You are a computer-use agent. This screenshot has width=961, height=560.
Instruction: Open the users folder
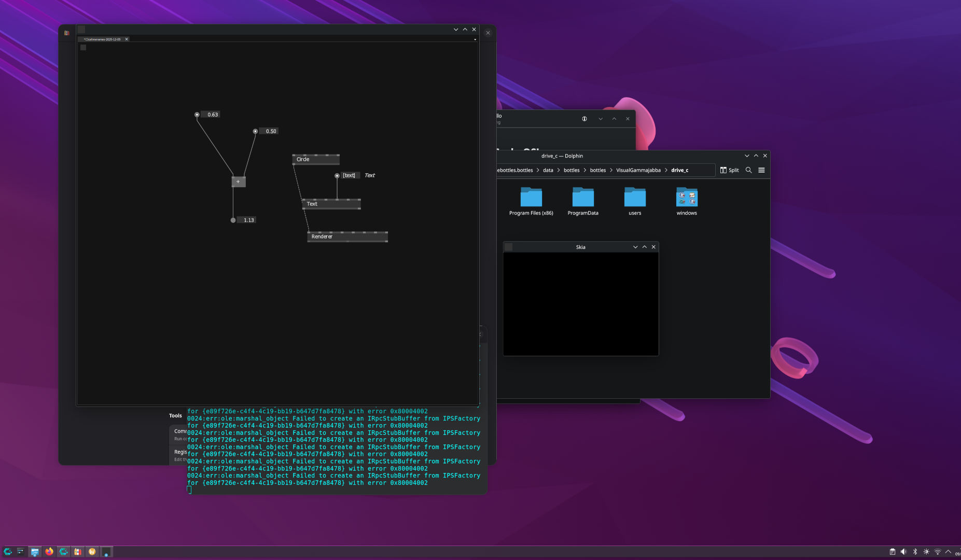click(635, 198)
